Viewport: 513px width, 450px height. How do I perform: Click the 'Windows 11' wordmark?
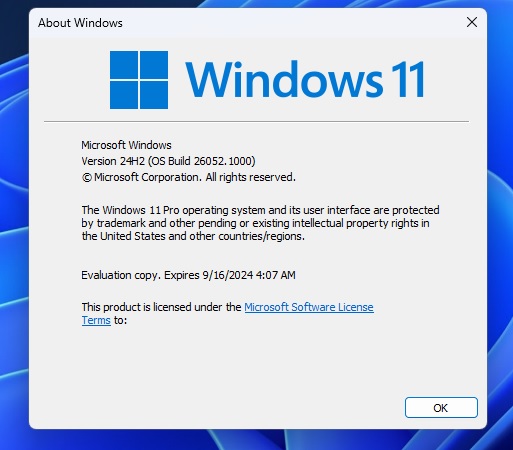pyautogui.click(x=305, y=79)
